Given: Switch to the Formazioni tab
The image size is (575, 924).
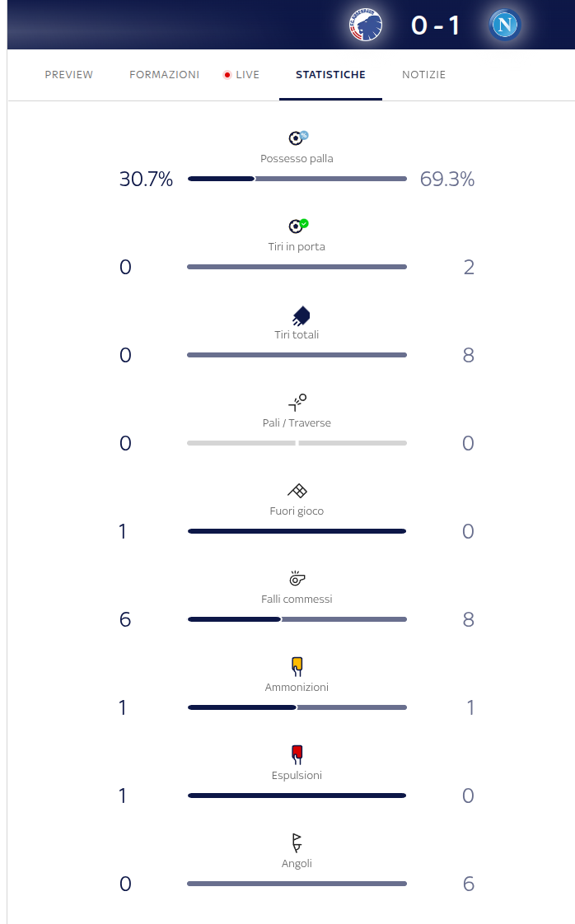Looking at the screenshot, I should [165, 75].
